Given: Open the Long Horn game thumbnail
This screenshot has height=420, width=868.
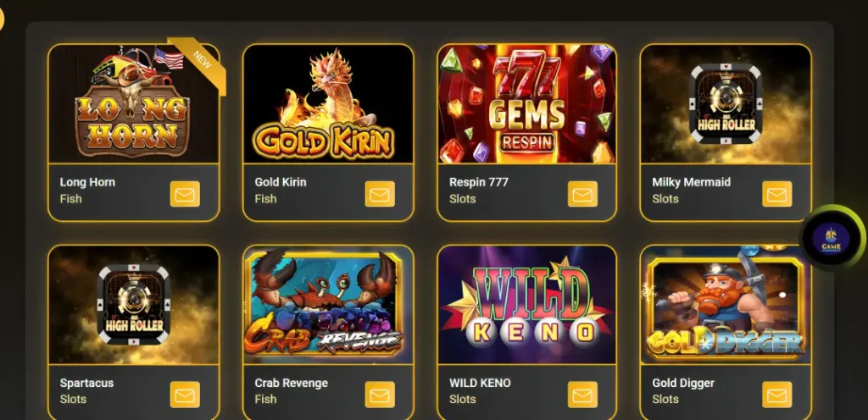Looking at the screenshot, I should pos(133,104).
